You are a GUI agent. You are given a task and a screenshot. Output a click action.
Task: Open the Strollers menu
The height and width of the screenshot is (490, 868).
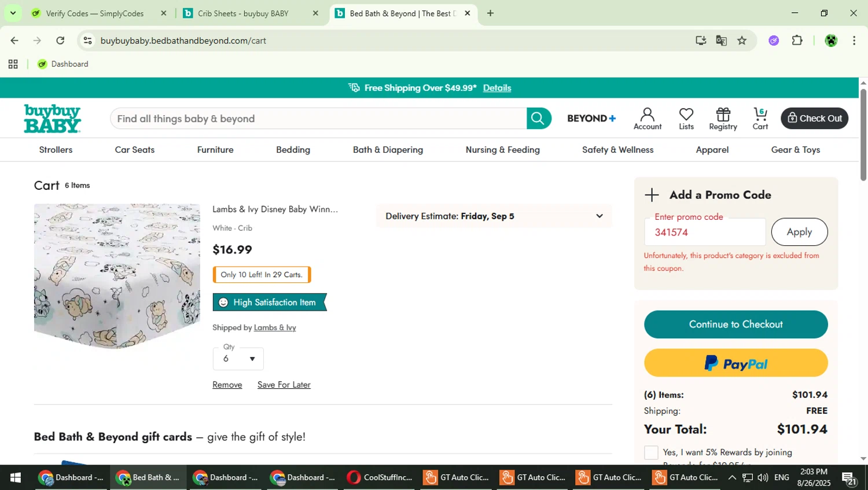56,150
